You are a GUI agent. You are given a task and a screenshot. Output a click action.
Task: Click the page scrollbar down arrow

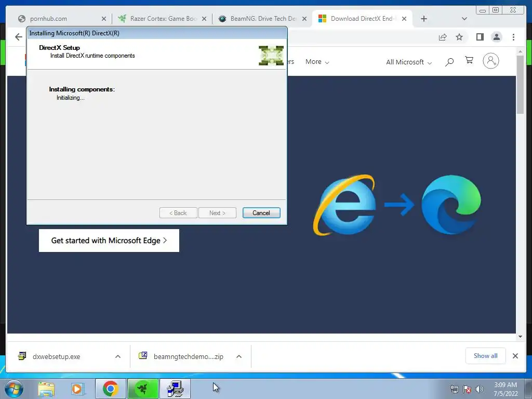point(520,337)
